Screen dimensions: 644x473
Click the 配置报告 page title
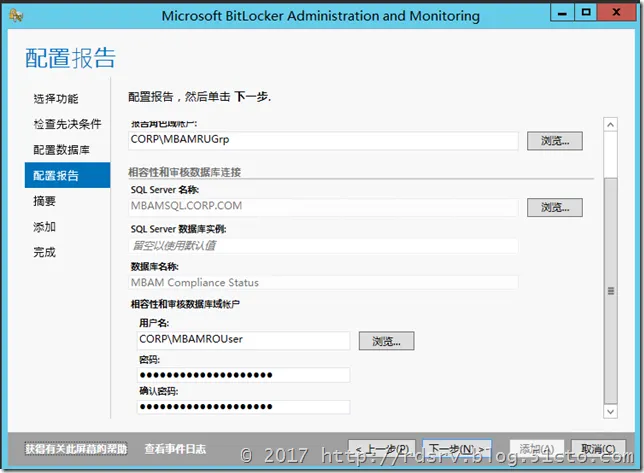tap(70, 58)
